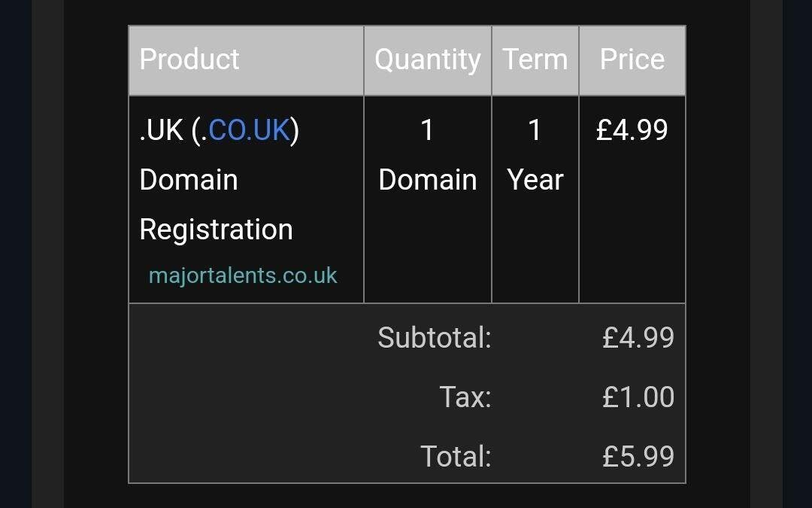This screenshot has height=508, width=812.
Task: Click the Term column header
Action: [535, 59]
